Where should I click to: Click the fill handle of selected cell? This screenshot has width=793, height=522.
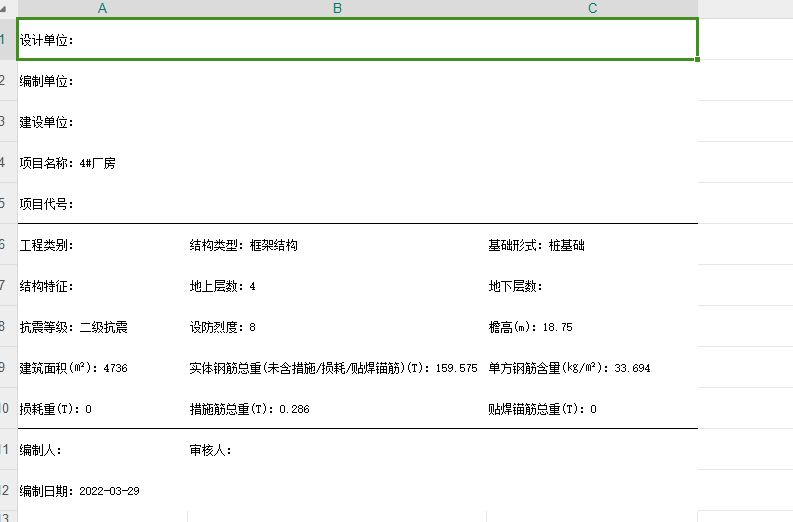coord(697,59)
